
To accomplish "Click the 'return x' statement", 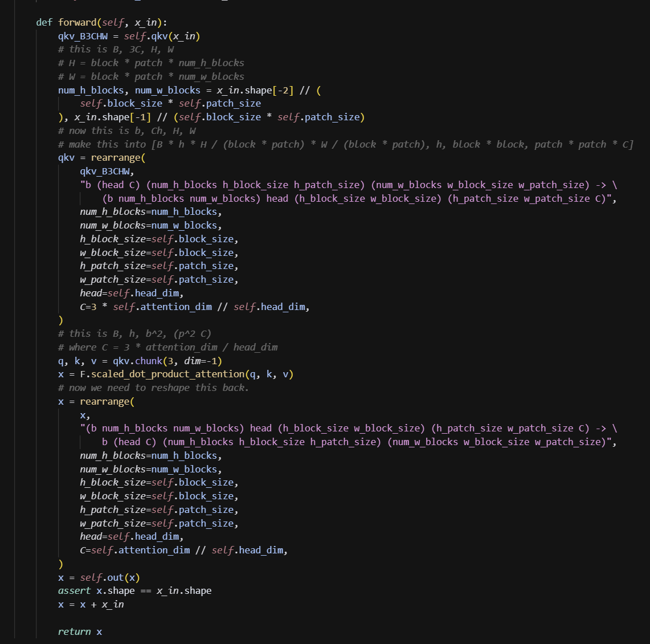I will 80,631.
